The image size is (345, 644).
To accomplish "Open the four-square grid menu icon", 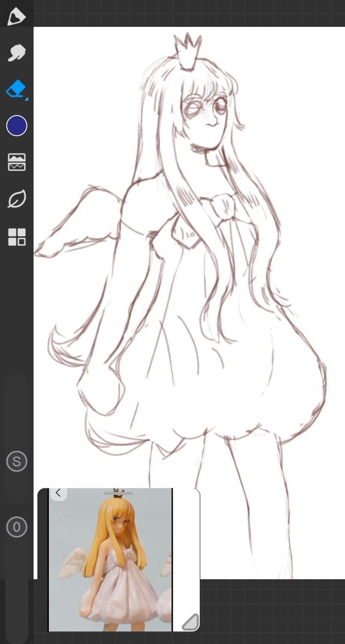I will pyautogui.click(x=17, y=237).
